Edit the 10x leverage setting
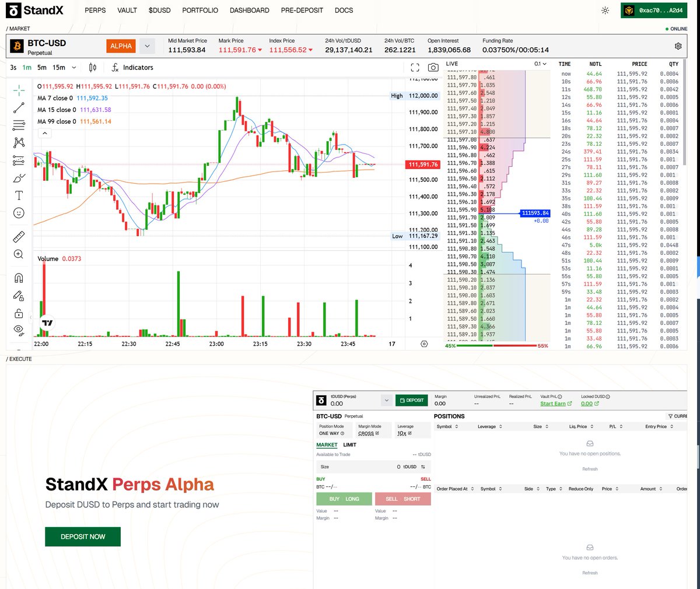 [404, 433]
